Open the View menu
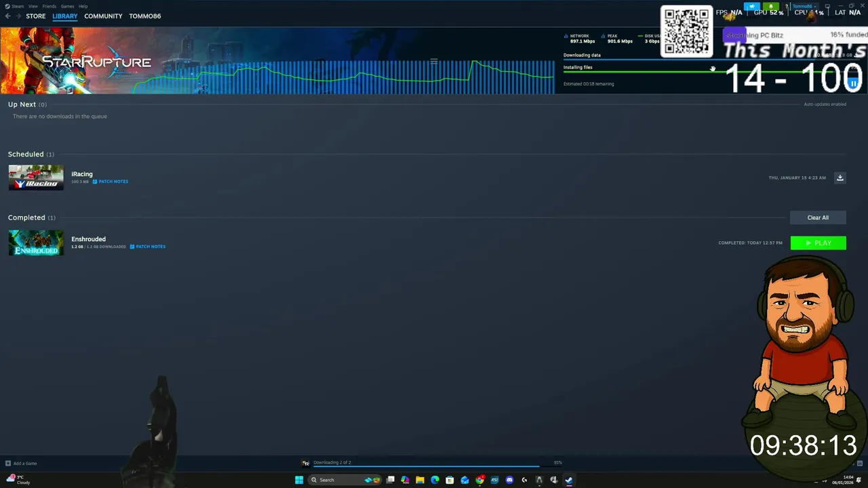 pos(33,6)
